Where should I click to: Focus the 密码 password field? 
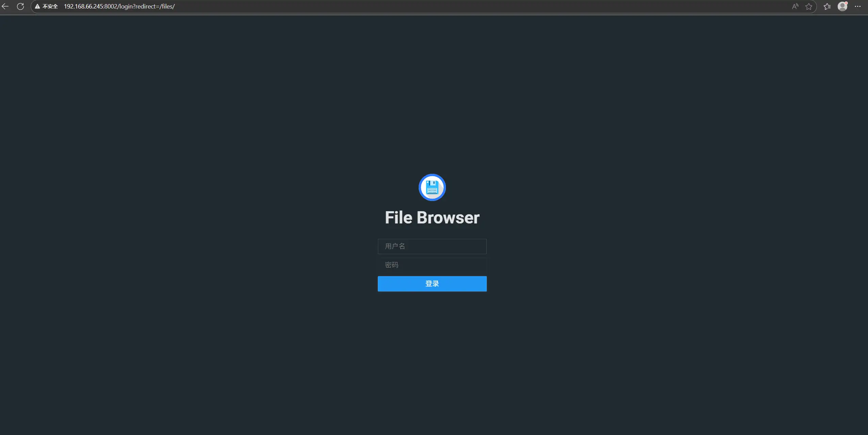[x=432, y=265]
